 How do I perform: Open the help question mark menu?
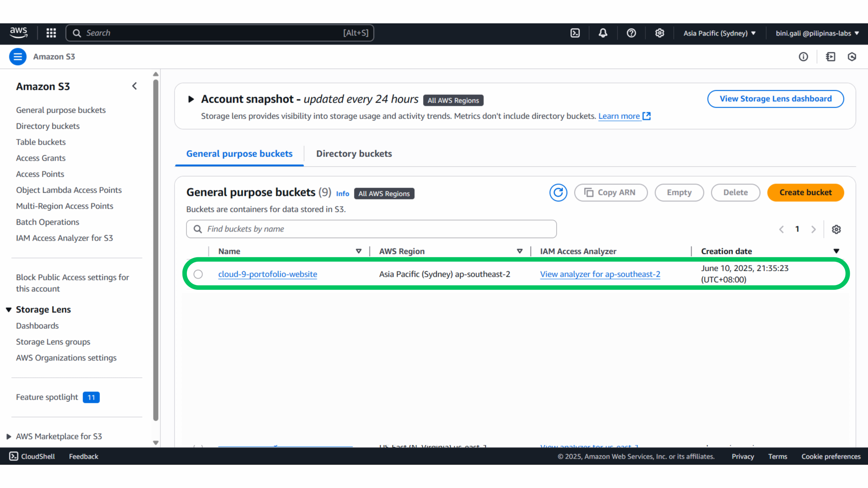(631, 33)
